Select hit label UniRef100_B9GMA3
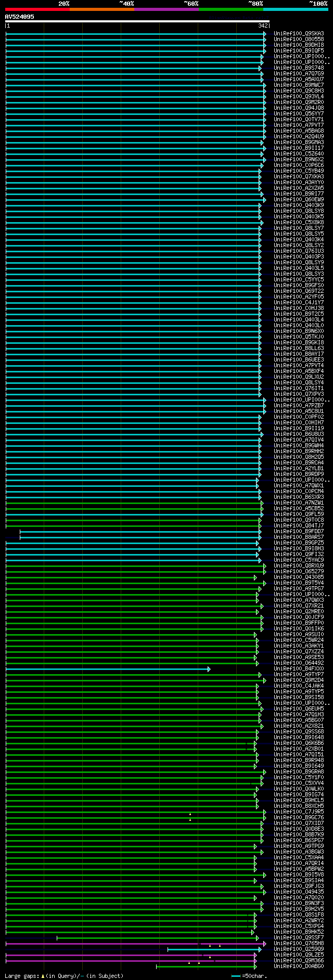Image resolution: width=333 pixels, height=980 pixels. point(299,143)
